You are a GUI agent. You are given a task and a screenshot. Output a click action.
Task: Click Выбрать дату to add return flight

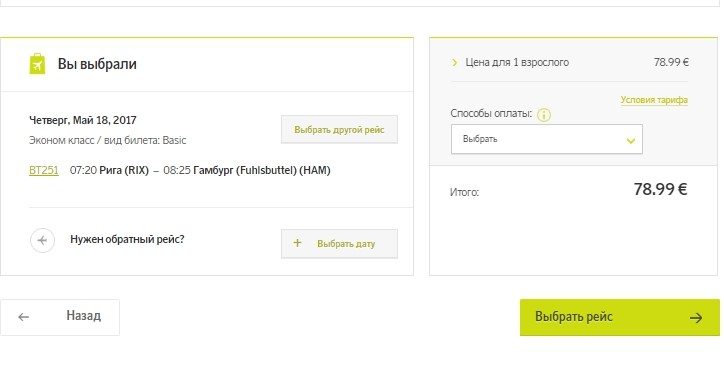(339, 243)
